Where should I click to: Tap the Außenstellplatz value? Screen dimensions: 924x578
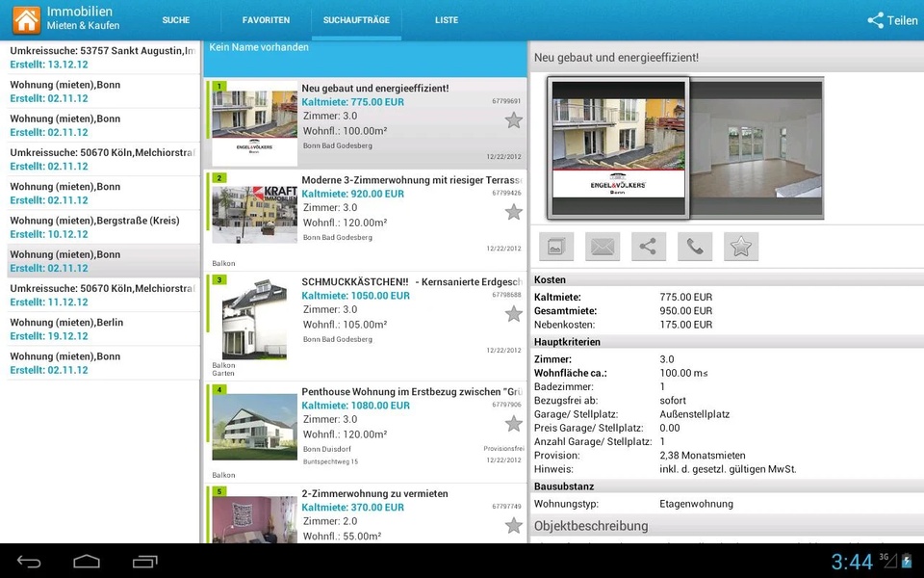695,414
